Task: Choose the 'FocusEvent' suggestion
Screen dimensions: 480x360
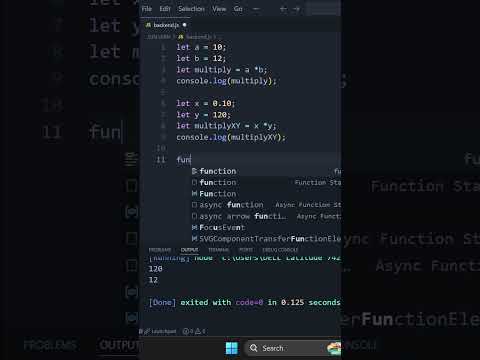Action: coord(266,228)
